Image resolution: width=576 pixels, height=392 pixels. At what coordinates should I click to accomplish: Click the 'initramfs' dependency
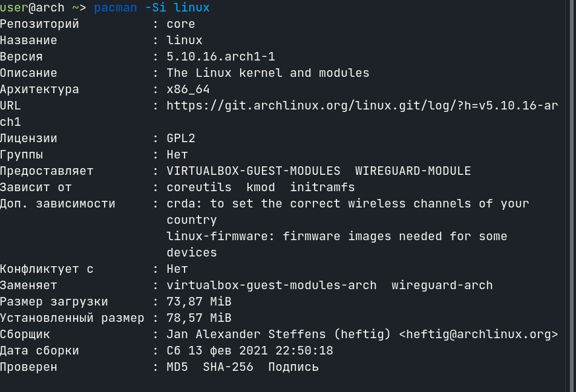click(322, 188)
